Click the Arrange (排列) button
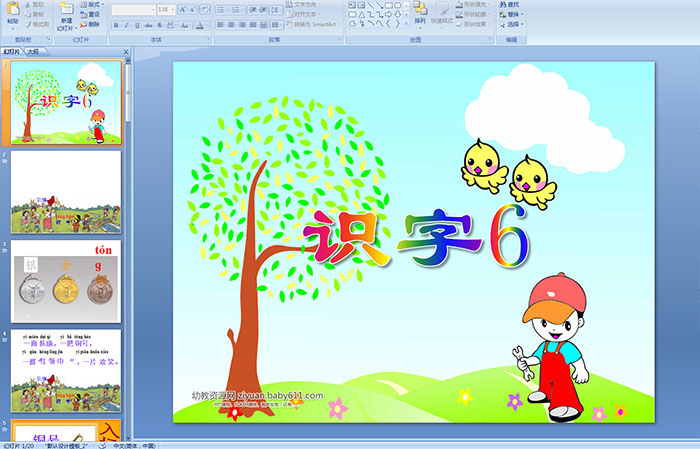 pyautogui.click(x=420, y=13)
